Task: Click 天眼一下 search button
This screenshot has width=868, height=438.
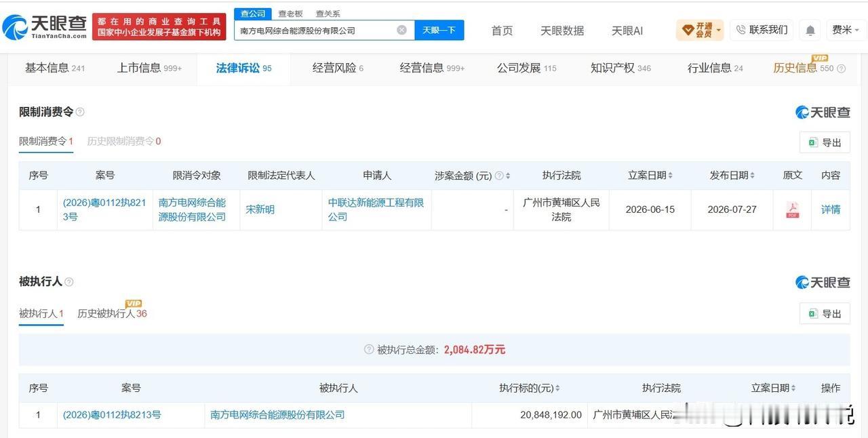Action: [439, 30]
